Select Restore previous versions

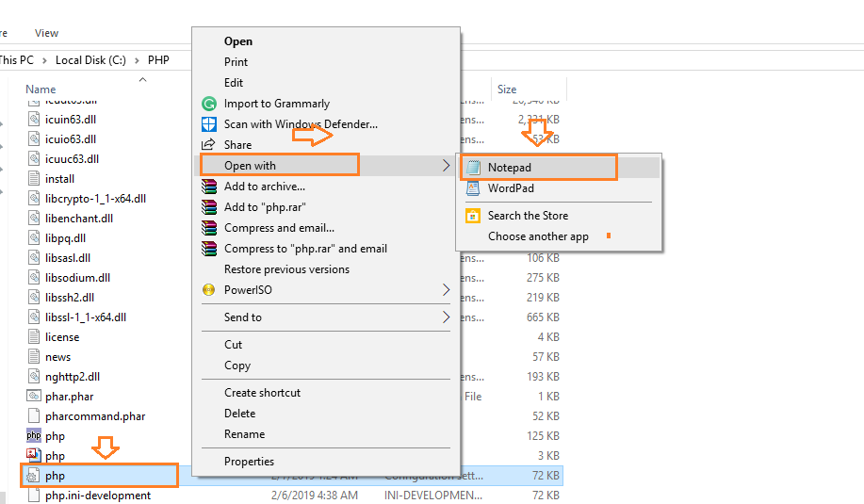click(286, 269)
